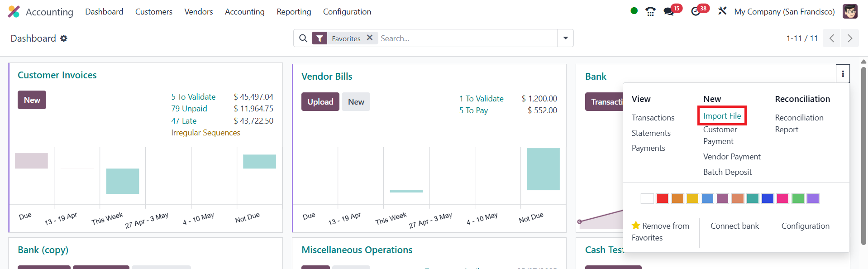Click the Vendor Bills Upload button
This screenshot has height=269, width=868.
(320, 102)
